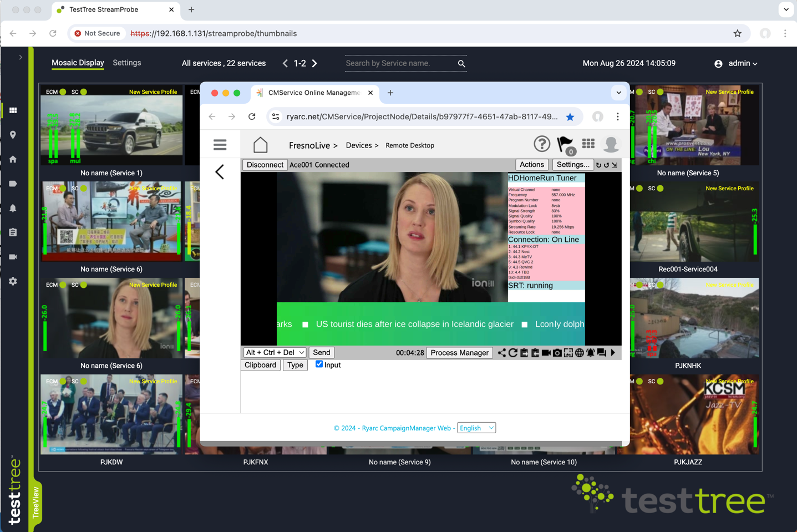The image size is (797, 532).
Task: Open the clipboard report icon in StreamProbe sidebar
Action: 13,232
